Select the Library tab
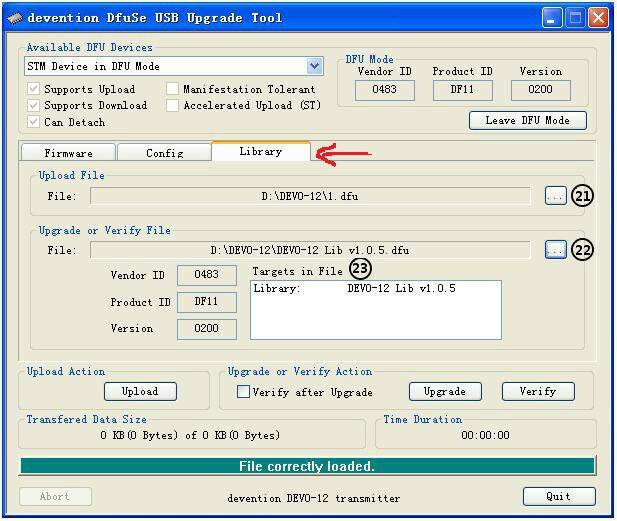The width and height of the screenshot is (617, 521). (261, 151)
